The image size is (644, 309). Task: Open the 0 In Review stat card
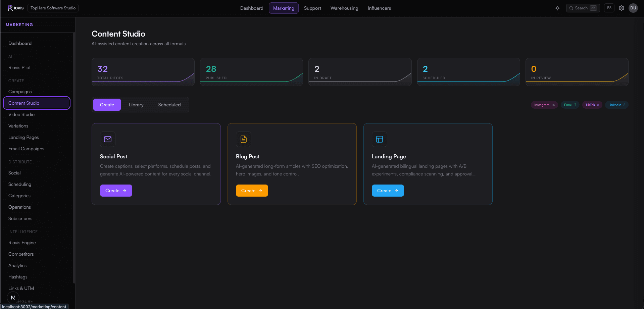(x=577, y=72)
